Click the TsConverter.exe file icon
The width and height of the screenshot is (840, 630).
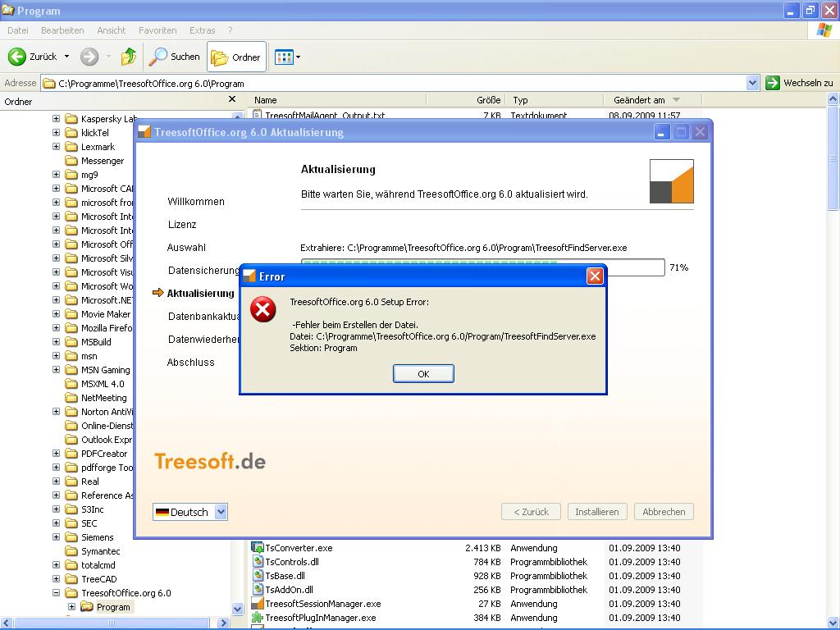click(258, 547)
